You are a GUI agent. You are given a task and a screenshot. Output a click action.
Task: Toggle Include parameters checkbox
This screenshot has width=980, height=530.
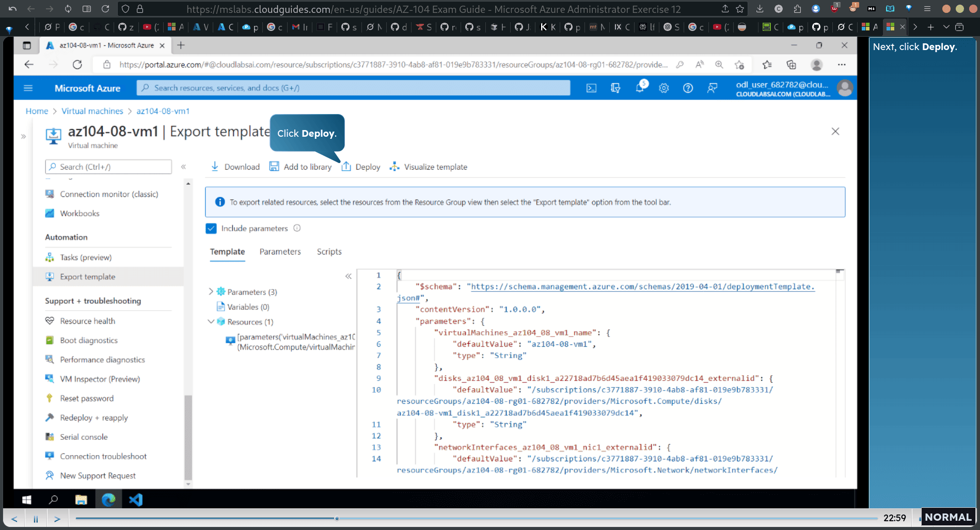[211, 229]
